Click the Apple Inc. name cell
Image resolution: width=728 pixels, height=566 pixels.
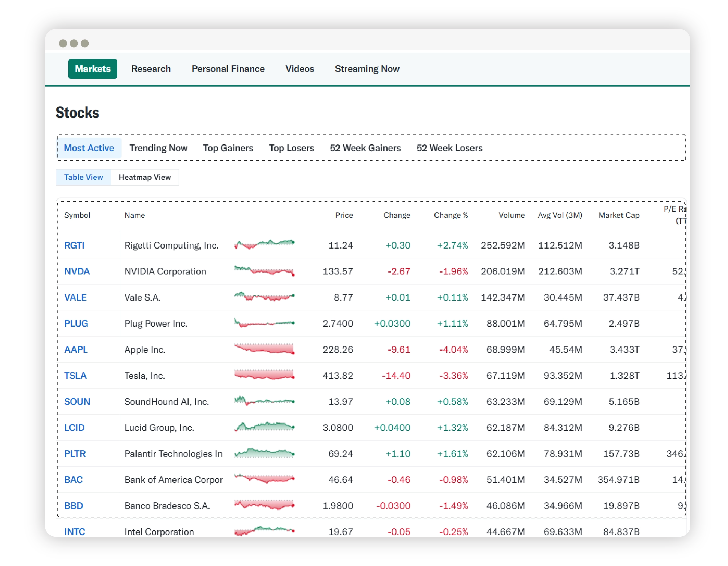click(145, 349)
